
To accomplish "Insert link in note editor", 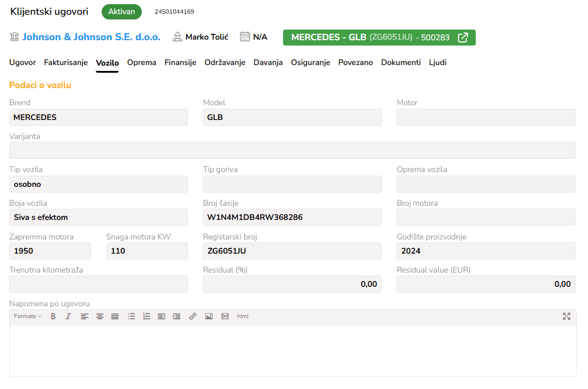I will [x=193, y=316].
